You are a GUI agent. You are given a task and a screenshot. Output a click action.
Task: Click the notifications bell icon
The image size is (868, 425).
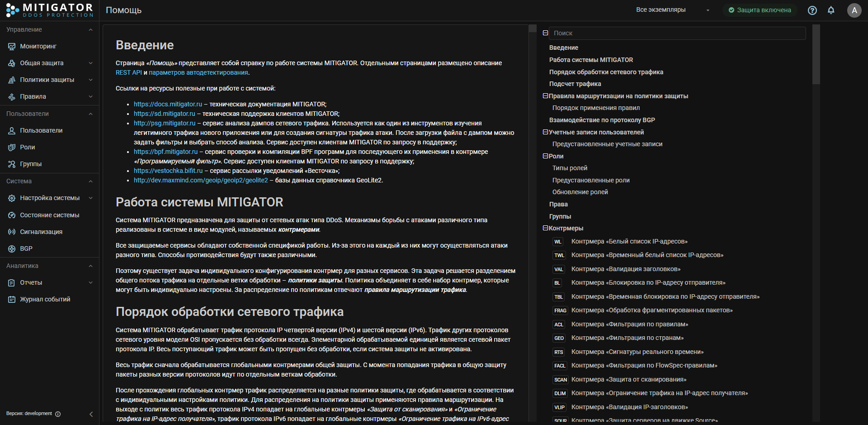click(831, 10)
